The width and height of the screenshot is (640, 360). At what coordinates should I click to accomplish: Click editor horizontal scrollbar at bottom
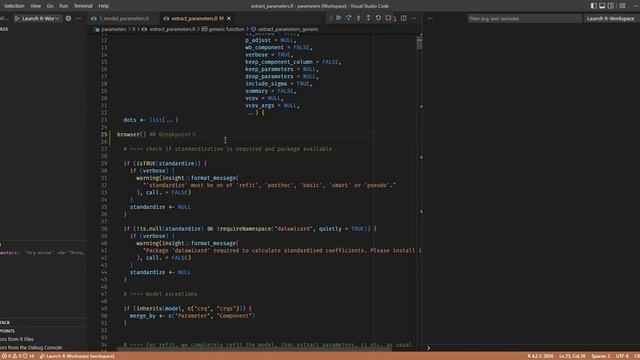tap(255, 349)
